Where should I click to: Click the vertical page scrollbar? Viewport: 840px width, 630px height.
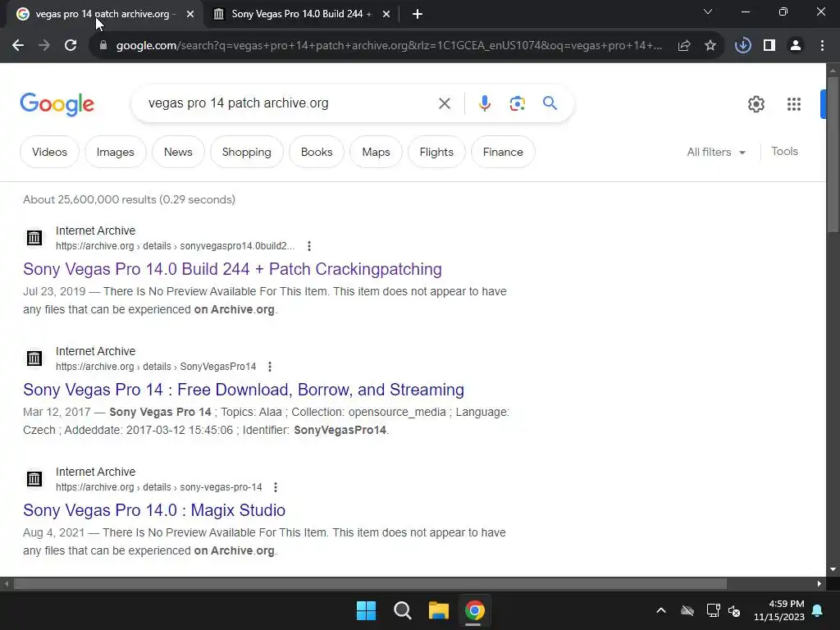(833, 155)
